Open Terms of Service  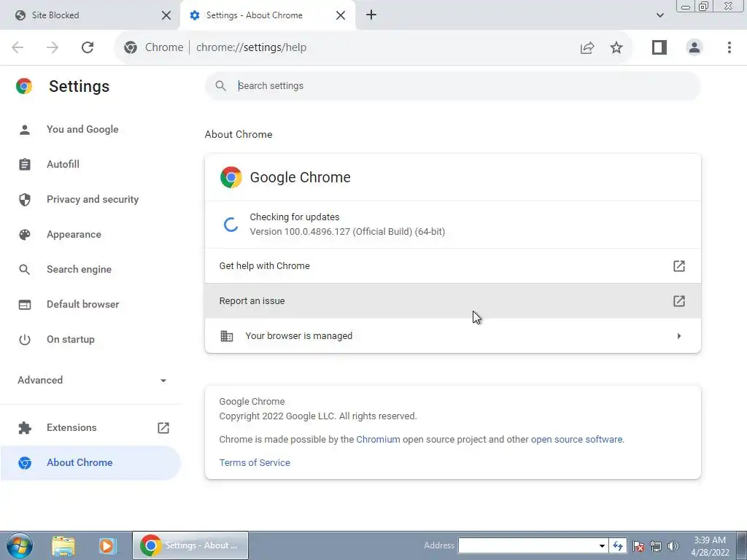(255, 462)
